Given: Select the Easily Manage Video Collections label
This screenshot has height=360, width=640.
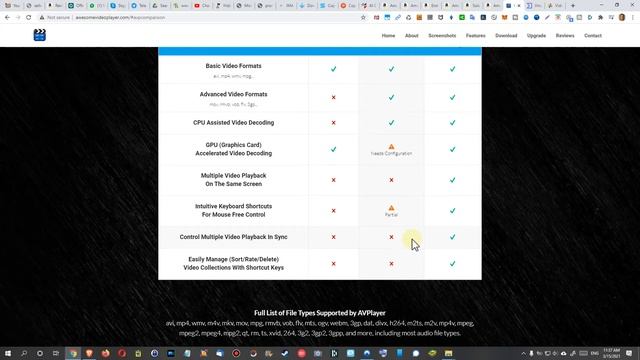Looking at the screenshot, I should (x=233, y=263).
